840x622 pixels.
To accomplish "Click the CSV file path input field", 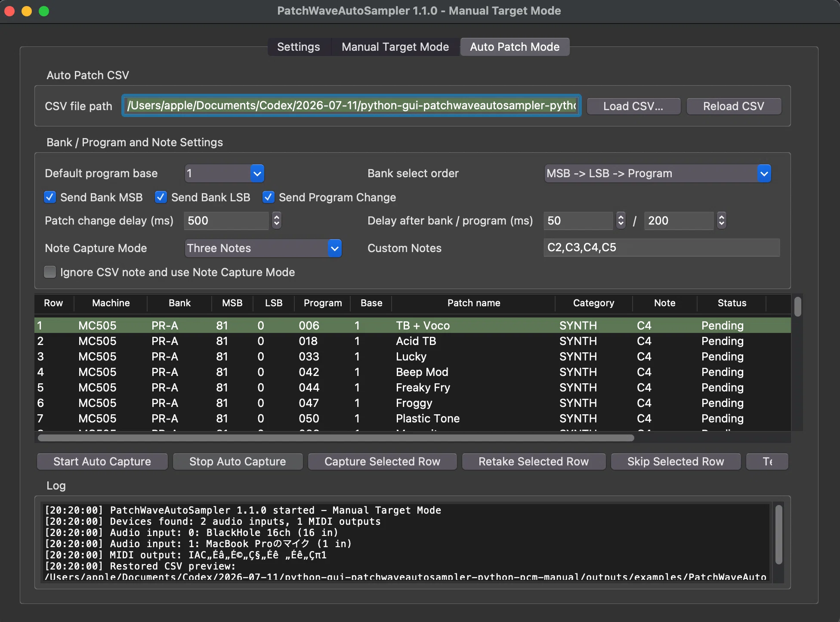I will [x=351, y=106].
